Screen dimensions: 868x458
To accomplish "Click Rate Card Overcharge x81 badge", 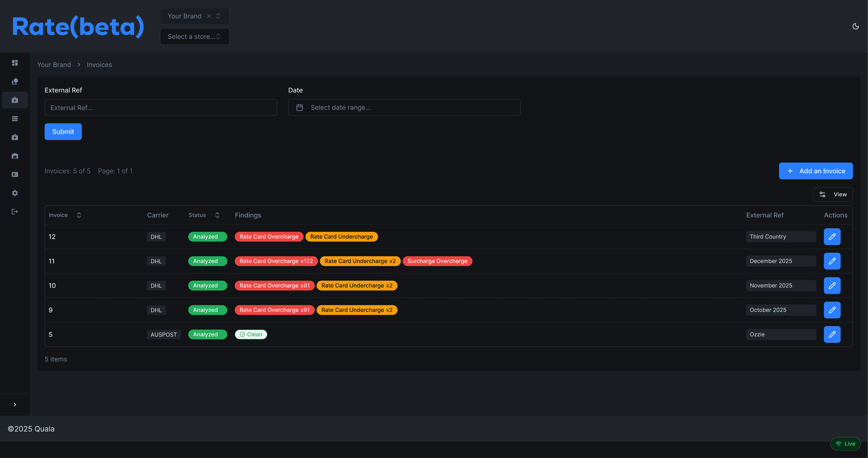I will (274, 286).
